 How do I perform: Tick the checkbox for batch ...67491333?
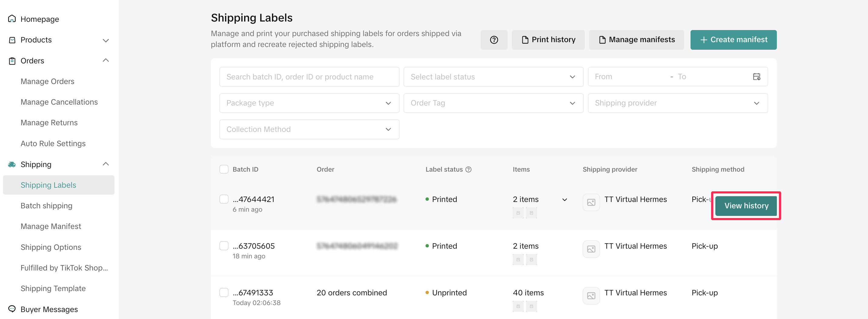click(x=224, y=292)
